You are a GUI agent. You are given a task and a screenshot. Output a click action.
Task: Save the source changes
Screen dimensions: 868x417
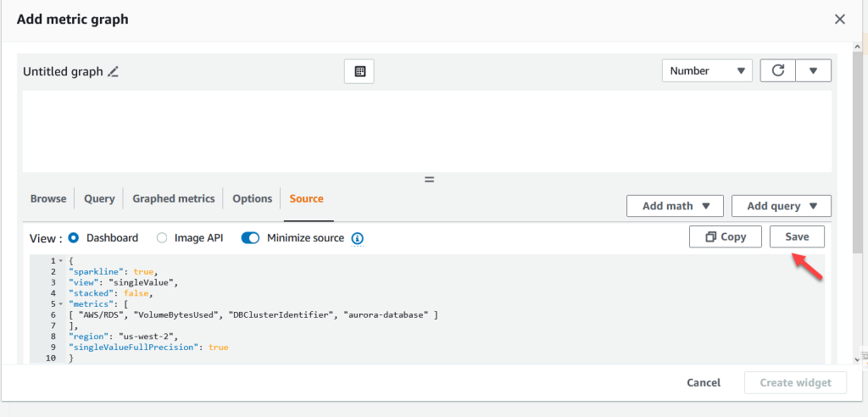click(797, 237)
